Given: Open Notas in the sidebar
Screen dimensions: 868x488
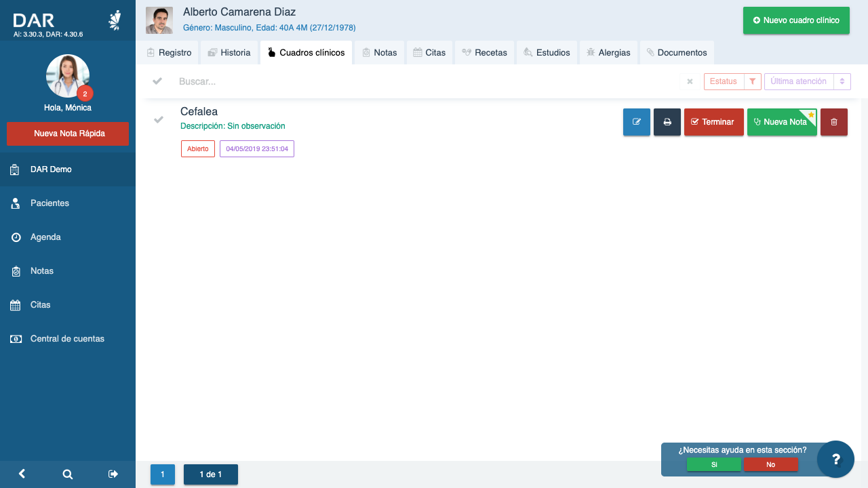Looking at the screenshot, I should coord(68,271).
